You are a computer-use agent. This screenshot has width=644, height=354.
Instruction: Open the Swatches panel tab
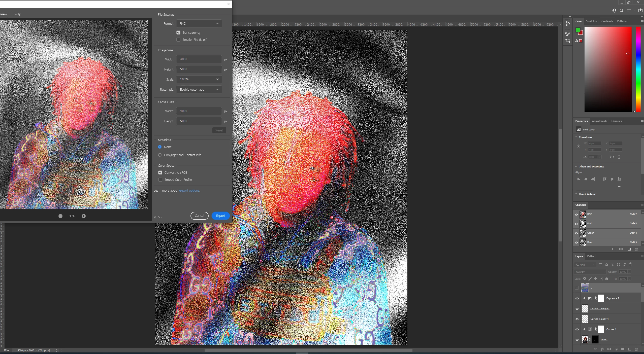click(x=591, y=21)
